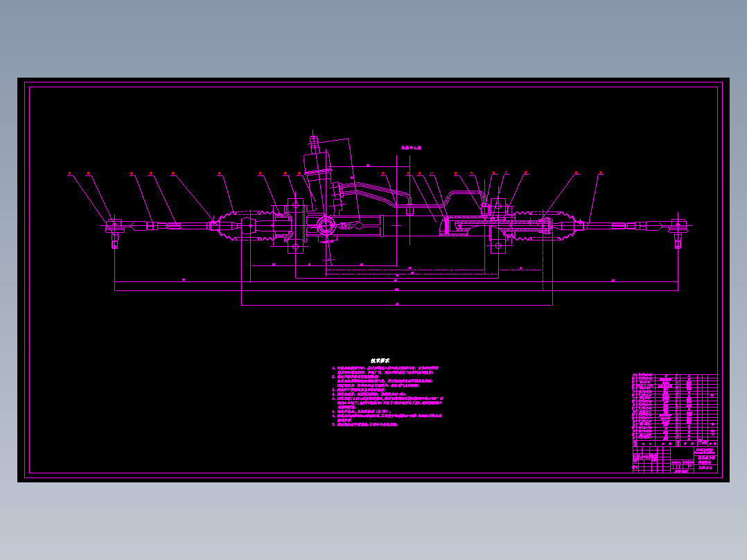The image size is (747, 560).
Task: Select the circular pinion section on the rack
Action: pos(327,225)
